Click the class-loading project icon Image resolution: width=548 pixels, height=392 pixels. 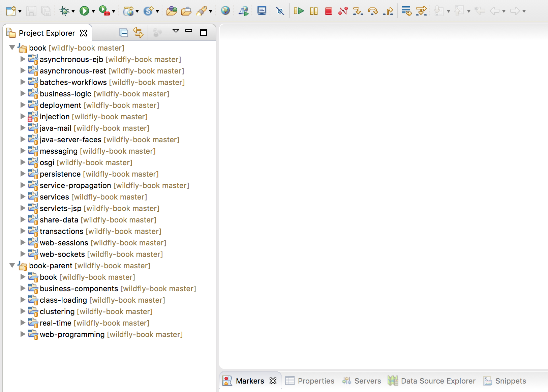coord(33,300)
